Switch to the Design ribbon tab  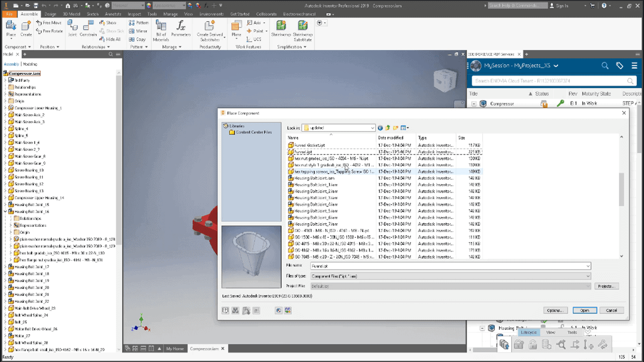(x=50, y=14)
